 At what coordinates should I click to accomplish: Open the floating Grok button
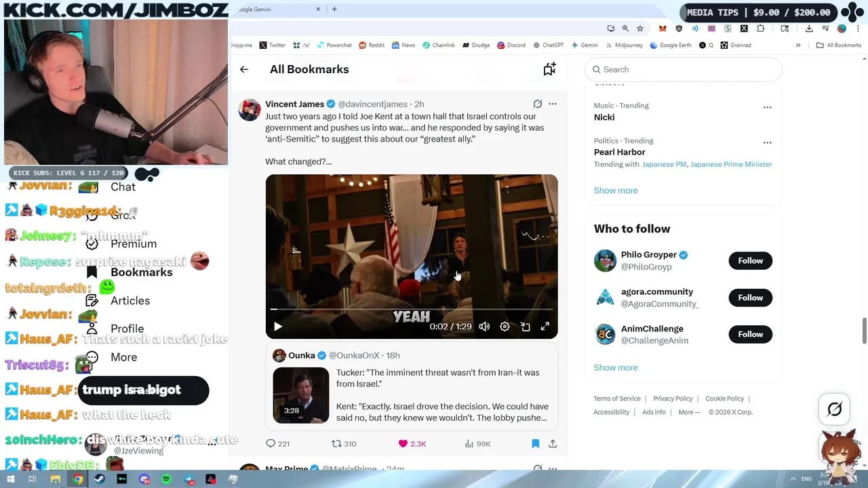coord(835,409)
